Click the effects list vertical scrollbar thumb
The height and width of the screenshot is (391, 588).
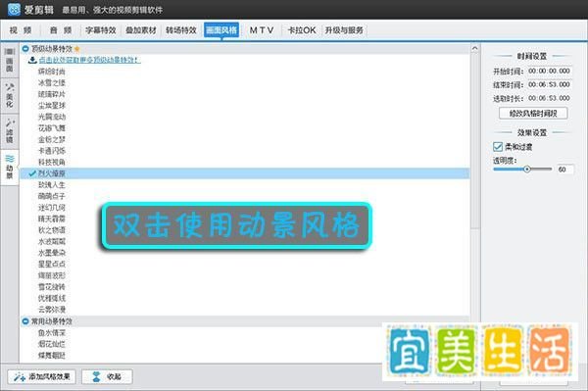[474, 140]
